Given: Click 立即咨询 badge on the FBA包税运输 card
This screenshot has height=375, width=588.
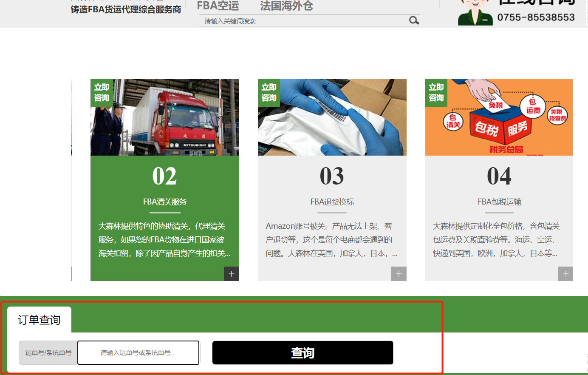Looking at the screenshot, I should pos(436,93).
